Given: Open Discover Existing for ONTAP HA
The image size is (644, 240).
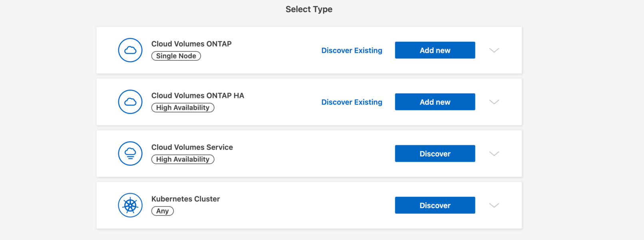Looking at the screenshot, I should (352, 102).
